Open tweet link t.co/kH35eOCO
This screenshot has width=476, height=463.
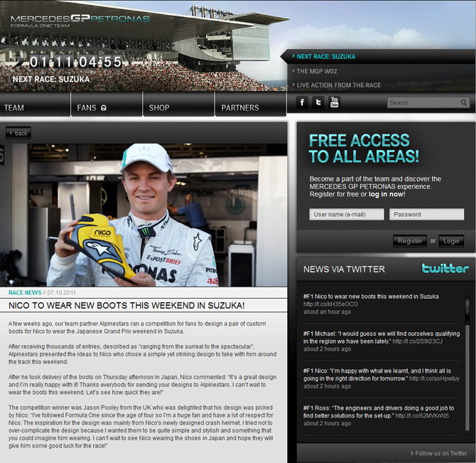(x=330, y=304)
